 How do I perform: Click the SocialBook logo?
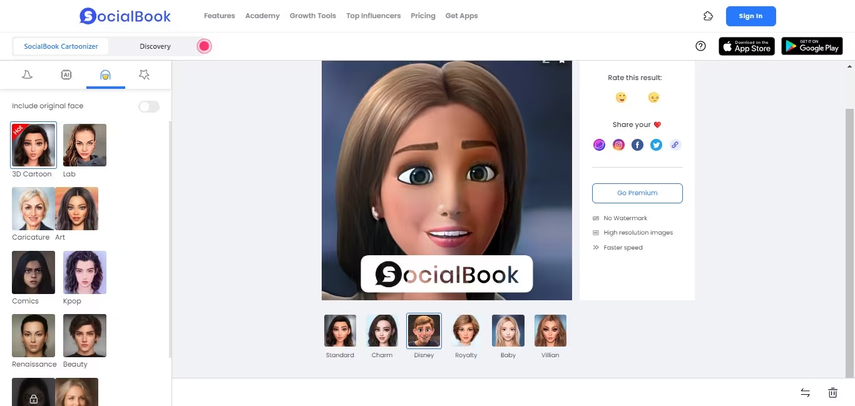(x=125, y=16)
